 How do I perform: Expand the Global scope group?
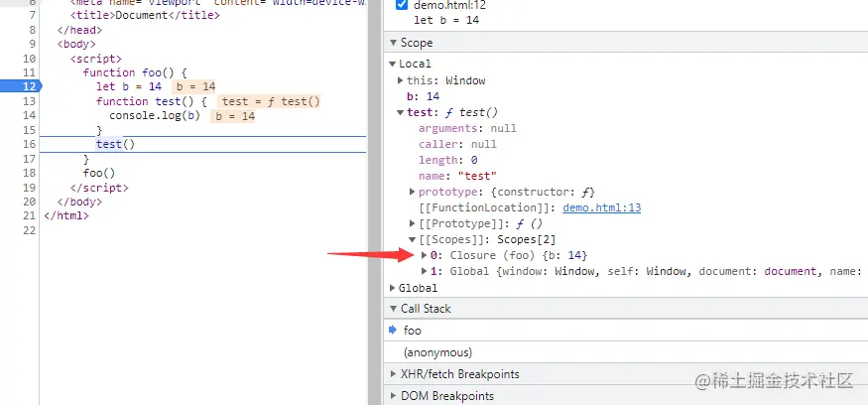393,288
